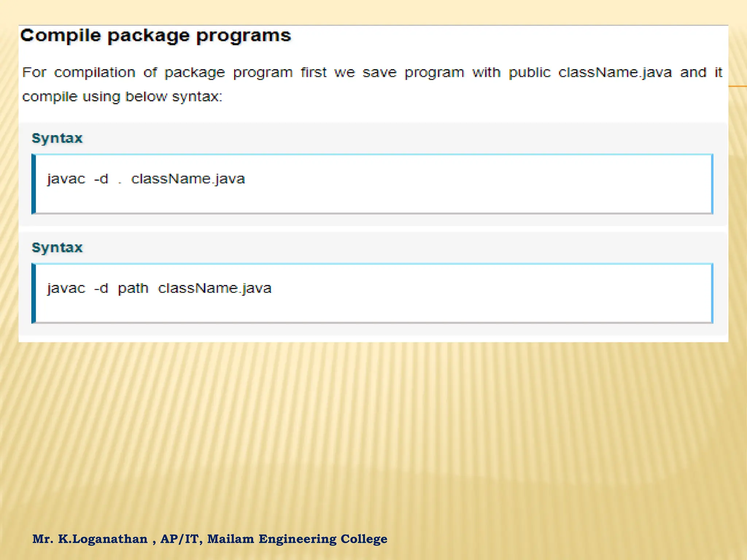Click the first Syntax label

coord(57,139)
